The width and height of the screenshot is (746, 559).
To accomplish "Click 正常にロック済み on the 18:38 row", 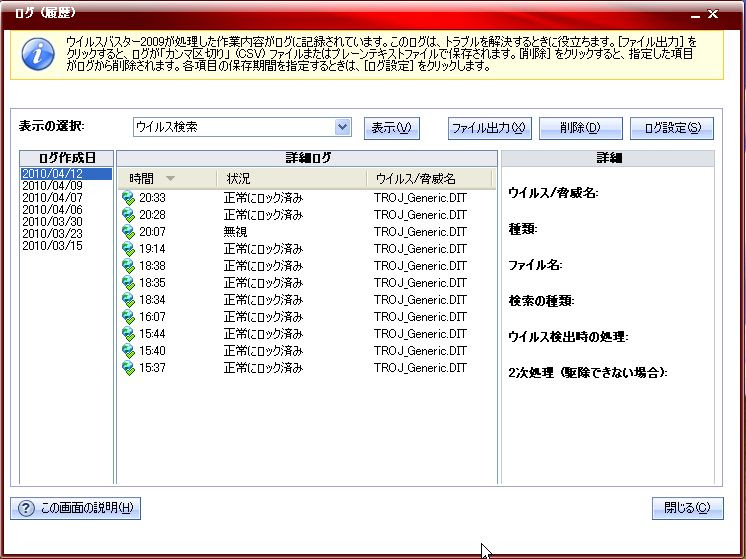I will coord(263,265).
